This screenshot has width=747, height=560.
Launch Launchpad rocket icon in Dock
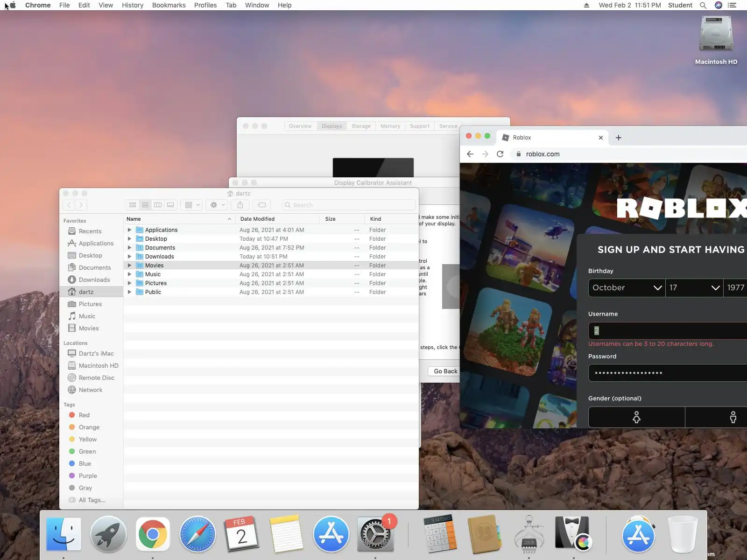pos(108,534)
